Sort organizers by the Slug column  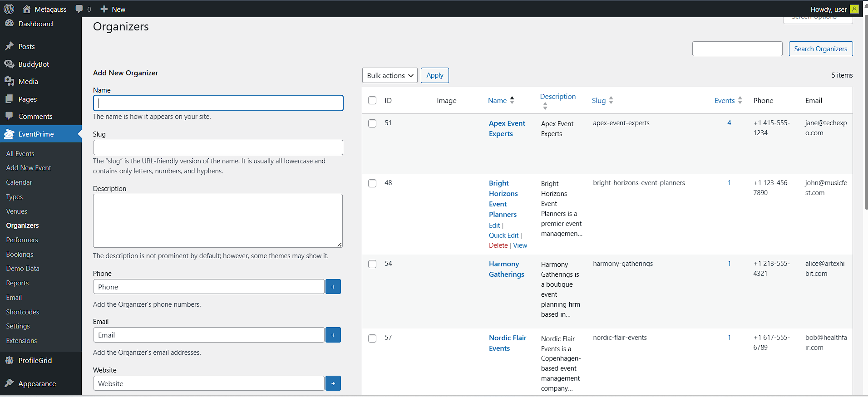[x=599, y=100]
